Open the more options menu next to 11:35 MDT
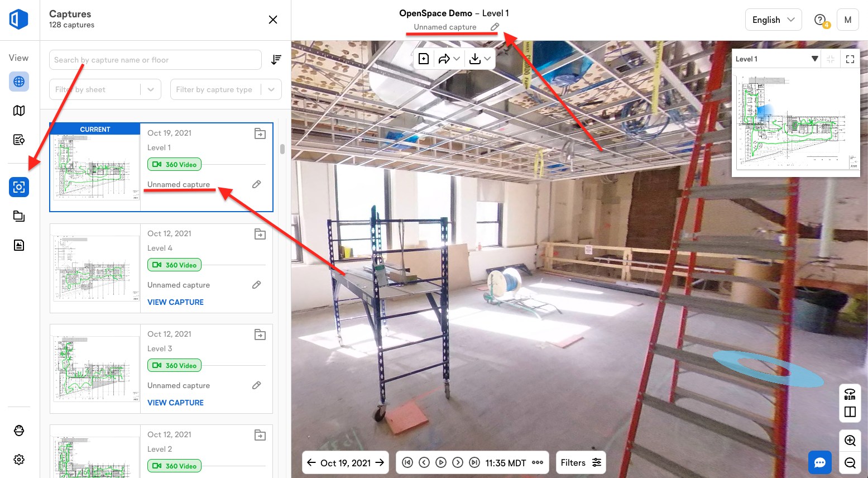The height and width of the screenshot is (478, 868). coord(538,462)
